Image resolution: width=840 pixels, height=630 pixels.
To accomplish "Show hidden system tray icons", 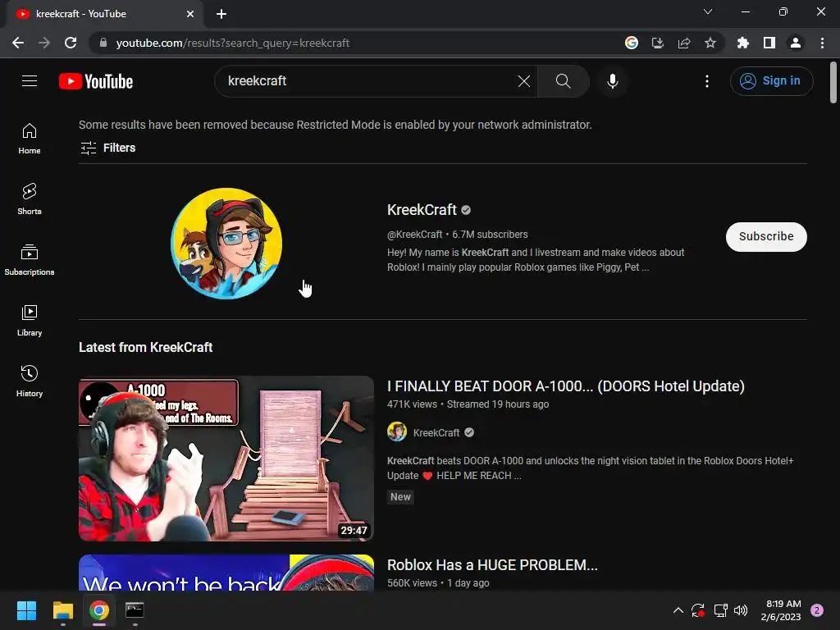I will coord(678,610).
